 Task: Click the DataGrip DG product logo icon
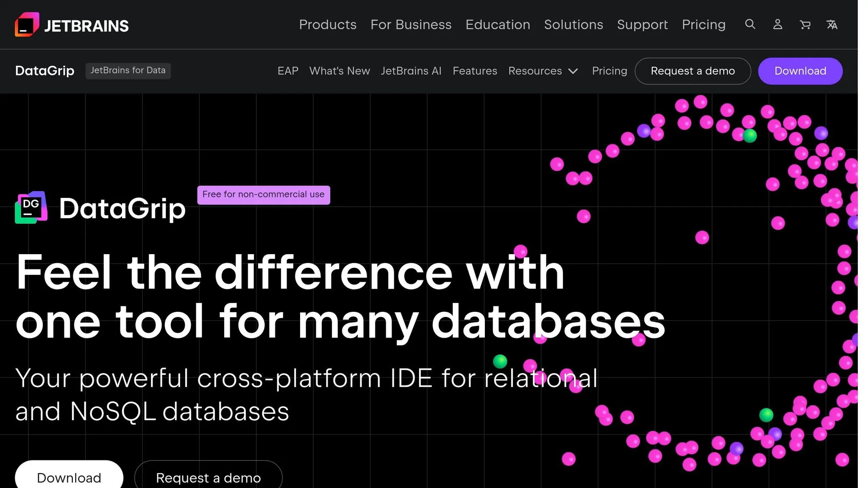[31, 208]
